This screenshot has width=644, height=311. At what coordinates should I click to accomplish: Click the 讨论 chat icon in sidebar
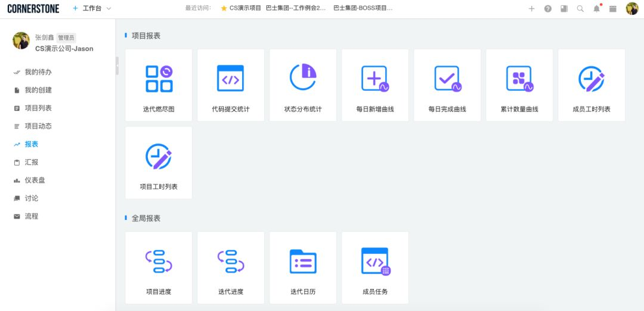click(17, 198)
